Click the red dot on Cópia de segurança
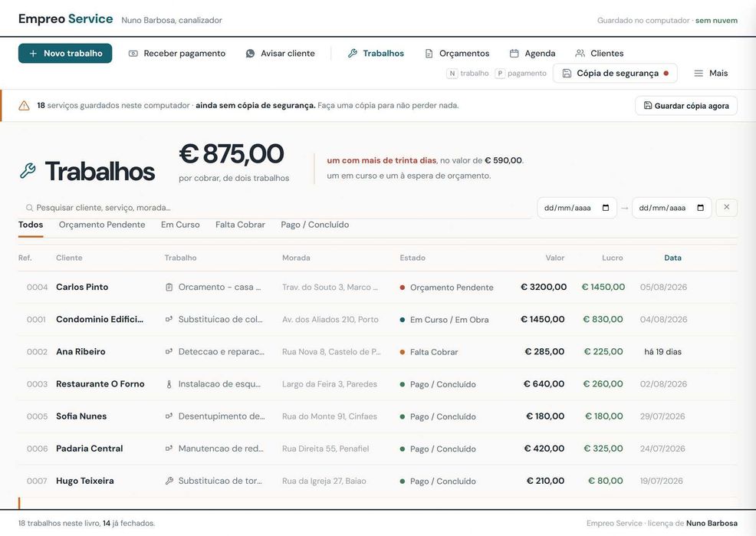 (x=666, y=74)
